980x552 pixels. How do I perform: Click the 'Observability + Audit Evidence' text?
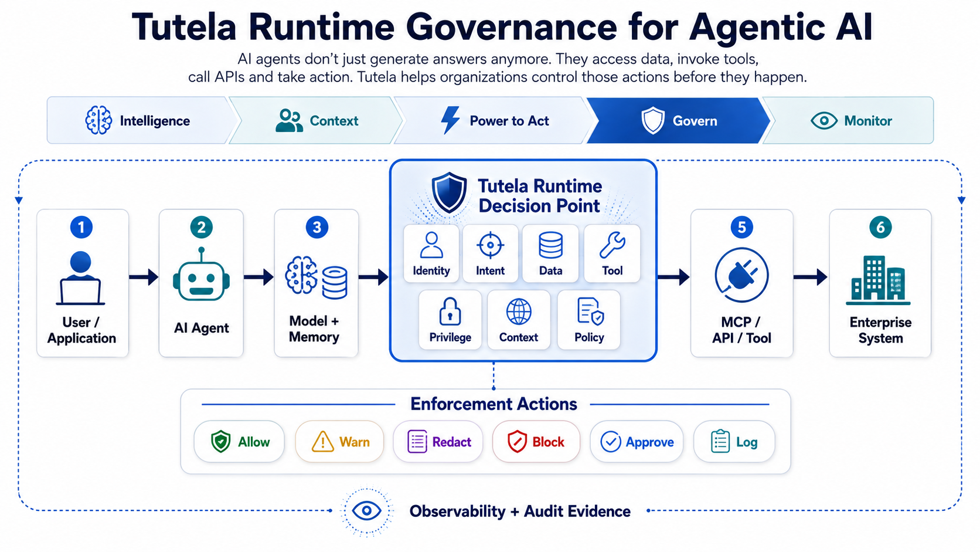pyautogui.click(x=520, y=511)
